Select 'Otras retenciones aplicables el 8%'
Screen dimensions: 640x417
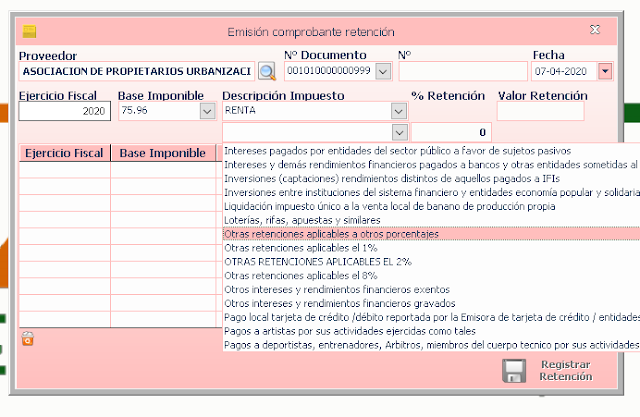(431, 275)
